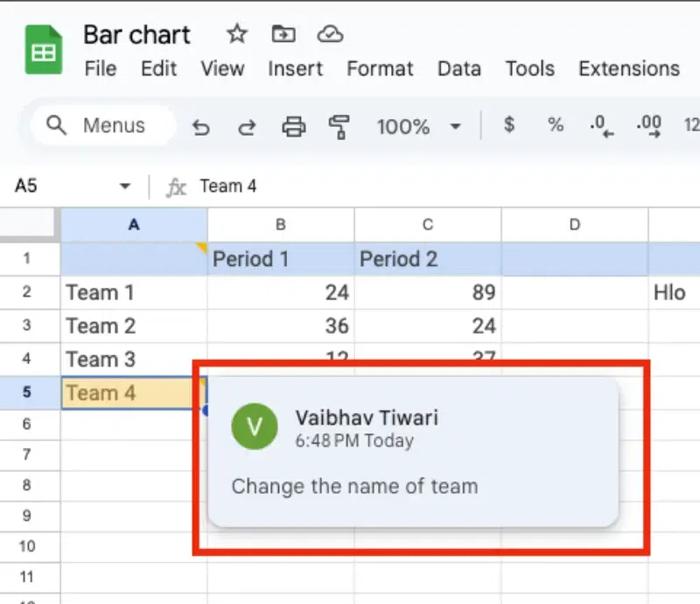Click increase decimal places icon
The width and height of the screenshot is (700, 604).
point(647,126)
